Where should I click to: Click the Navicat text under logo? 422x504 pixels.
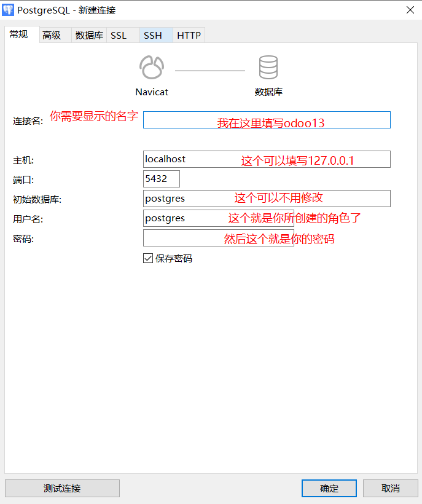tap(152, 92)
